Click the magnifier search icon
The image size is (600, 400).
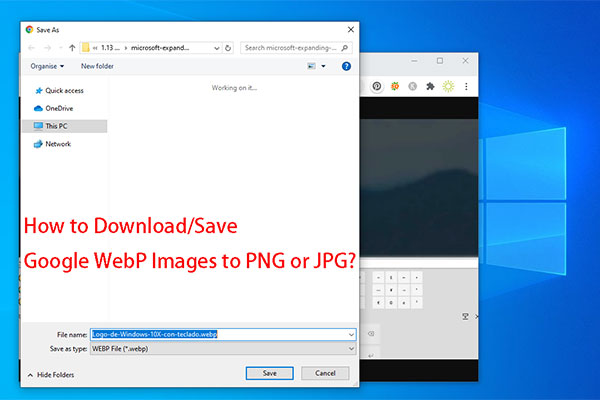coord(345,48)
